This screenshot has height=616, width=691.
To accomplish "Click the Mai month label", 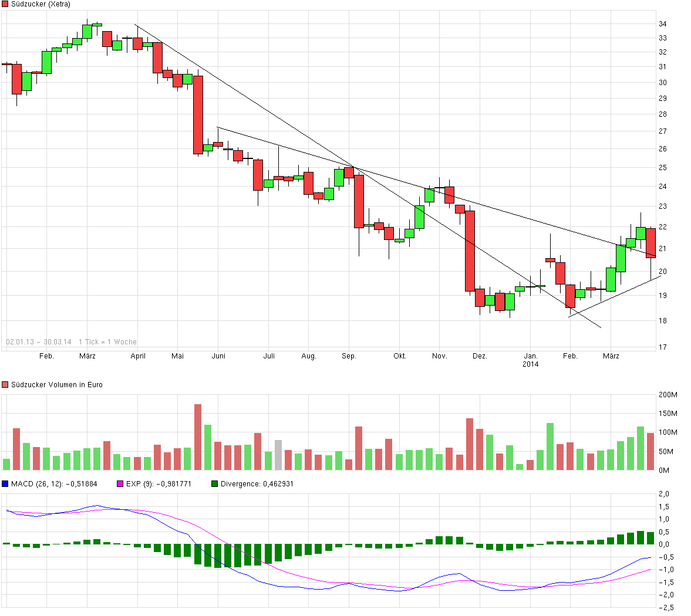I will (178, 356).
